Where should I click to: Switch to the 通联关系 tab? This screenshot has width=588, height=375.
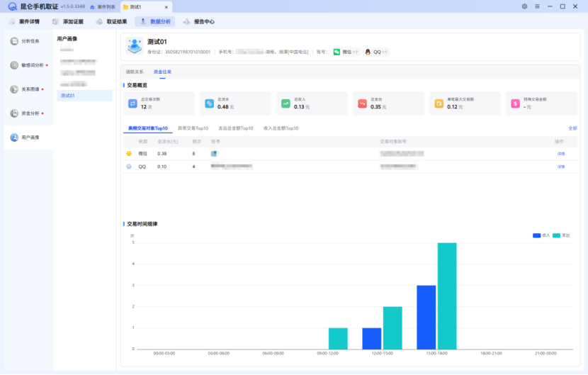point(135,72)
